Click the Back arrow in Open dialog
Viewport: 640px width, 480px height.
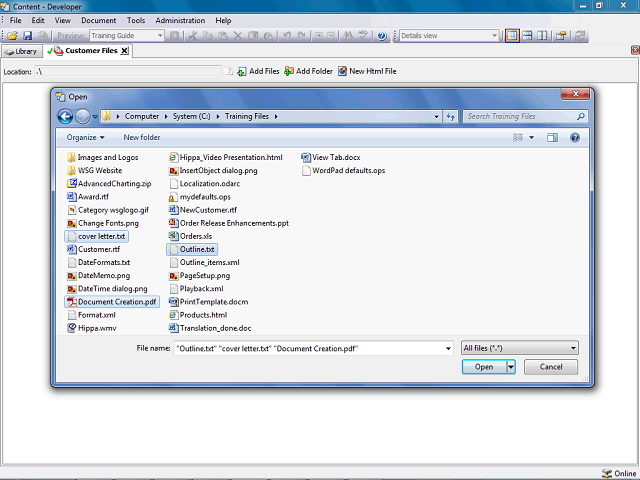(65, 116)
